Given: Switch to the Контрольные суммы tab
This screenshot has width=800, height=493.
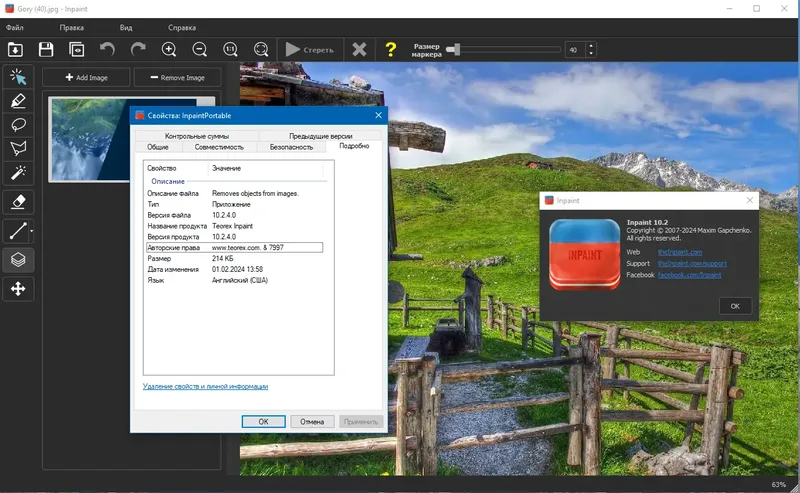Looking at the screenshot, I should 196,136.
